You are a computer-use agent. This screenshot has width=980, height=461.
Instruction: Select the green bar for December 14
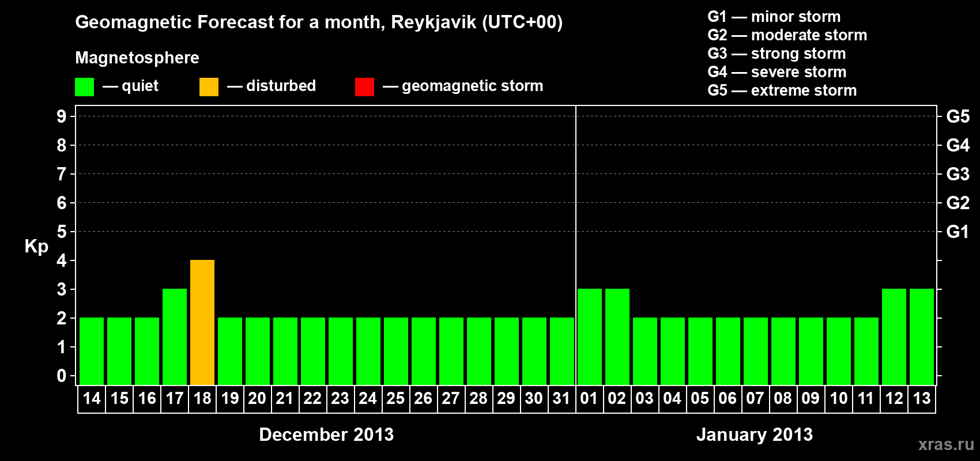[x=92, y=351]
